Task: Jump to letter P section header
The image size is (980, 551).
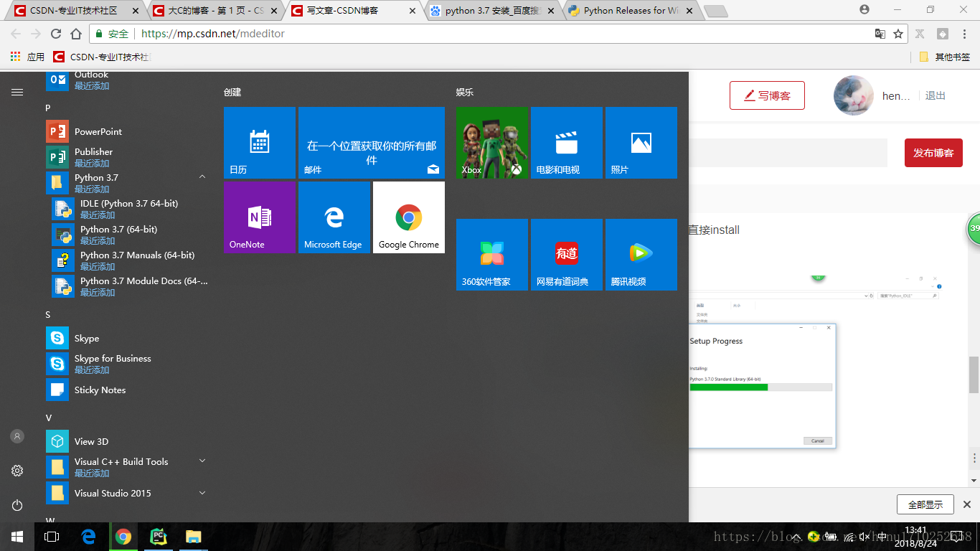Action: click(48, 108)
